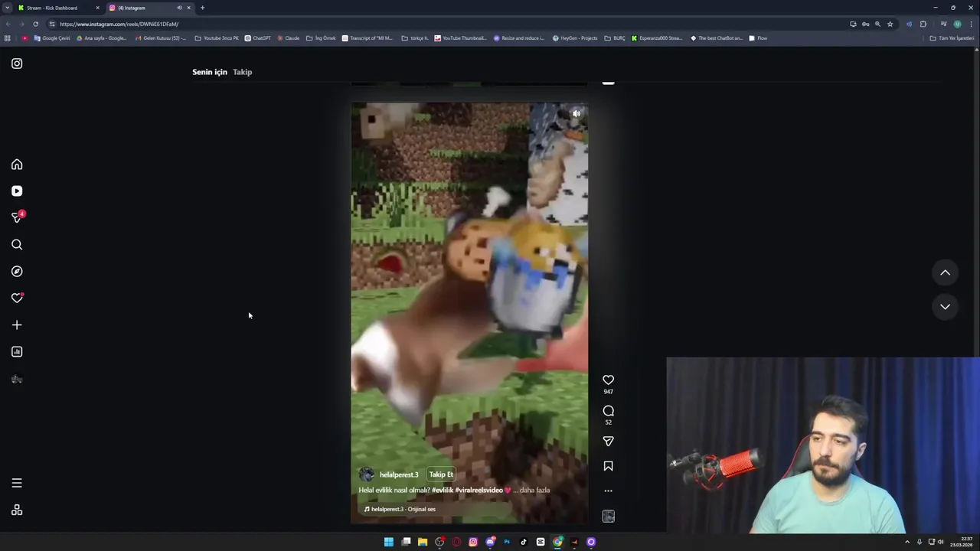Open the tab search dropdown arrow

pos(7,8)
